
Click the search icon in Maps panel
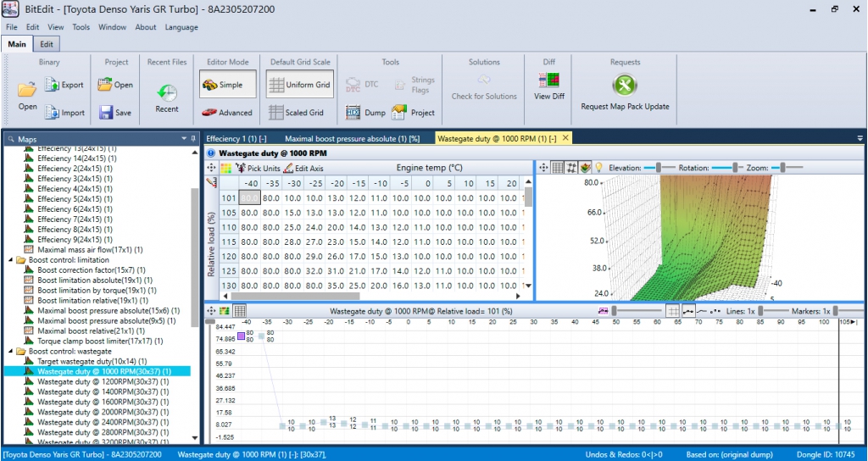pos(11,140)
